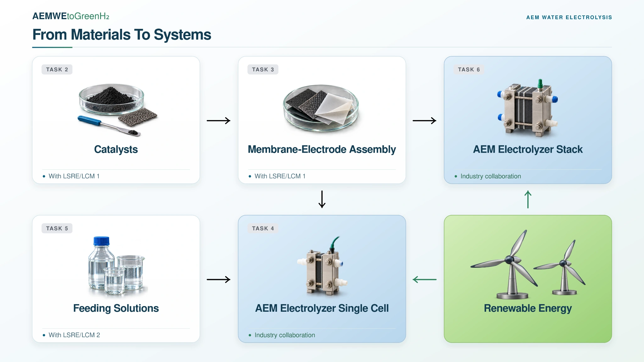Click arrow from Membrane-Electrode Assembly to Stack

425,121
